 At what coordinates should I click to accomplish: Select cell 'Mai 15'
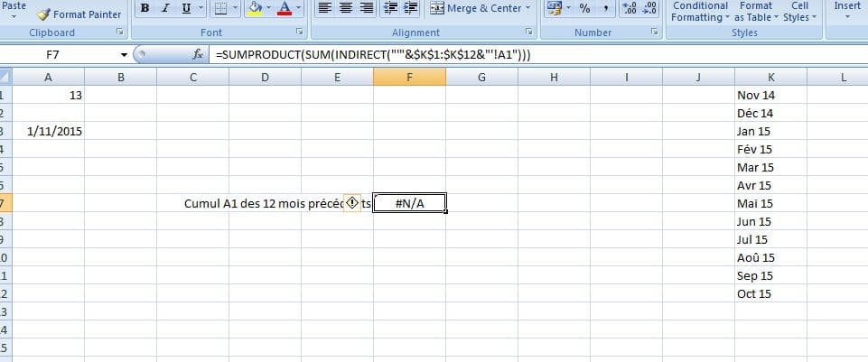click(x=771, y=203)
